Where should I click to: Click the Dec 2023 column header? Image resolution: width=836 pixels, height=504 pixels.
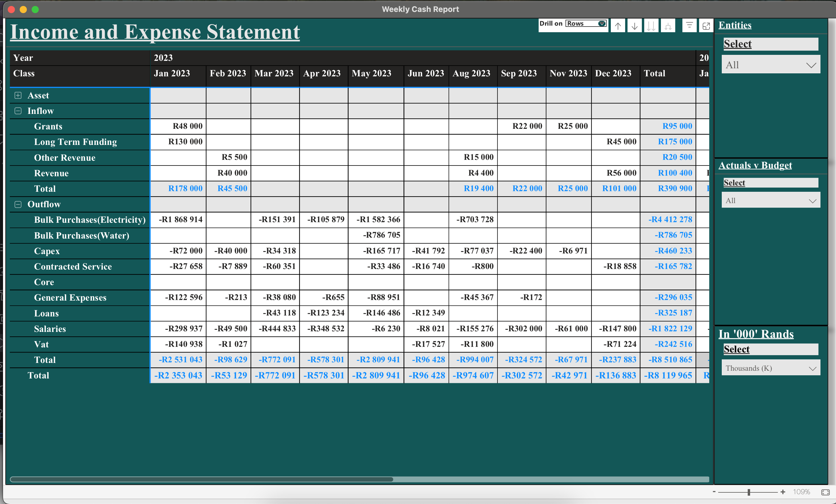pos(613,73)
